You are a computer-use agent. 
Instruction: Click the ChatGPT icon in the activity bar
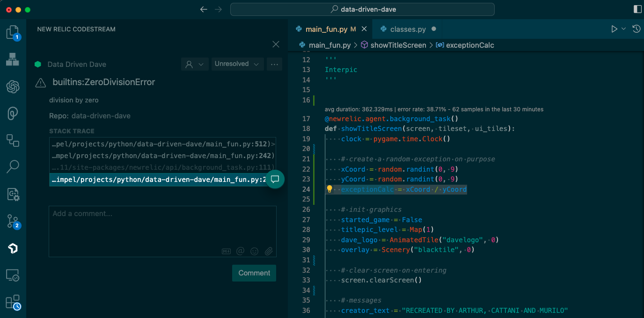click(x=13, y=87)
